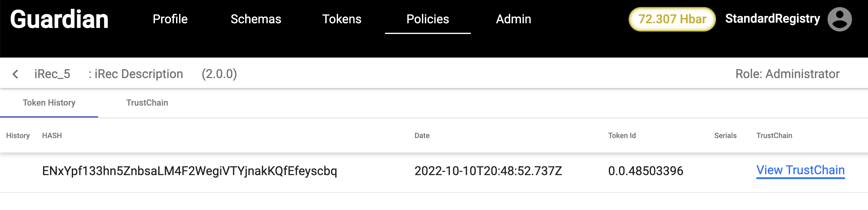This screenshot has width=868, height=210.
Task: Navigate to Tokens
Action: click(x=342, y=19)
